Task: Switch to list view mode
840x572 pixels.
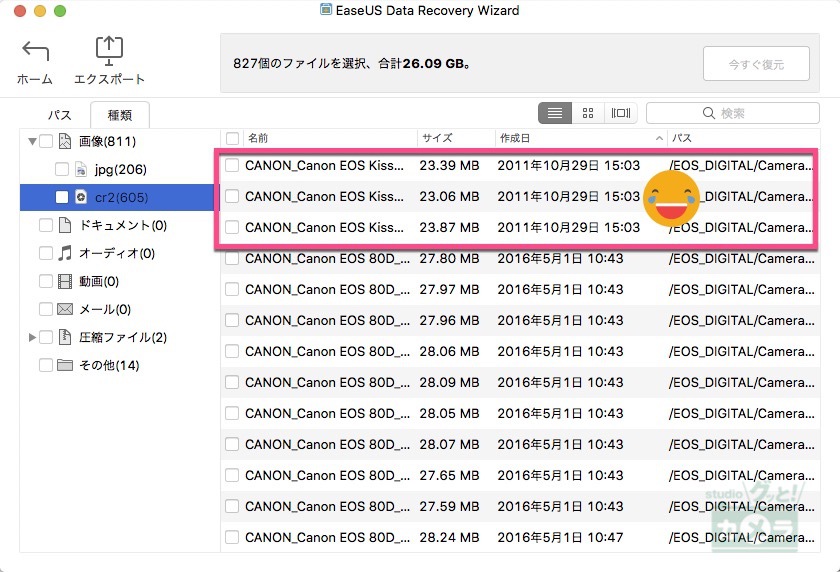Action: pyautogui.click(x=554, y=113)
